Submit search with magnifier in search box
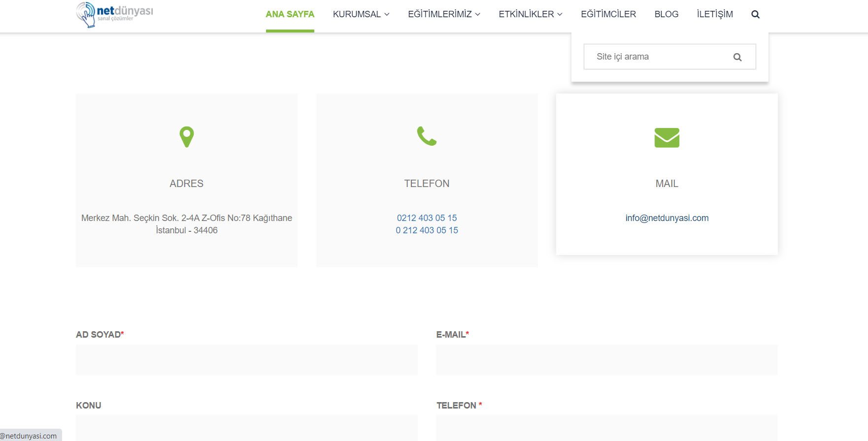Screen dimensions: 868x441 point(737,57)
